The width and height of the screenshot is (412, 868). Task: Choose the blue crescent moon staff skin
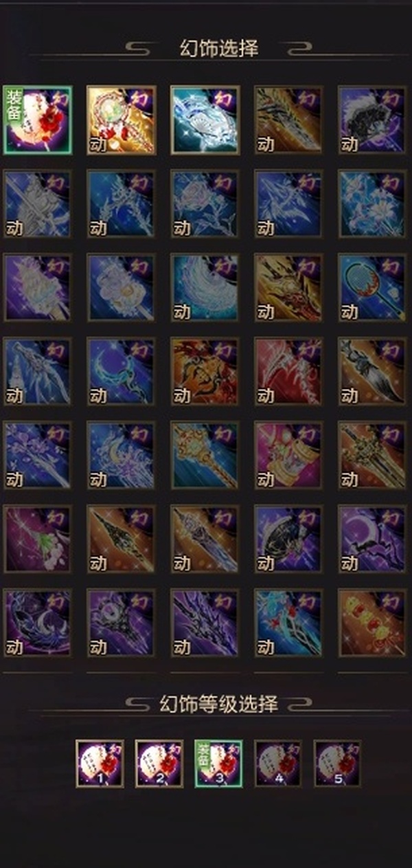click(x=122, y=371)
